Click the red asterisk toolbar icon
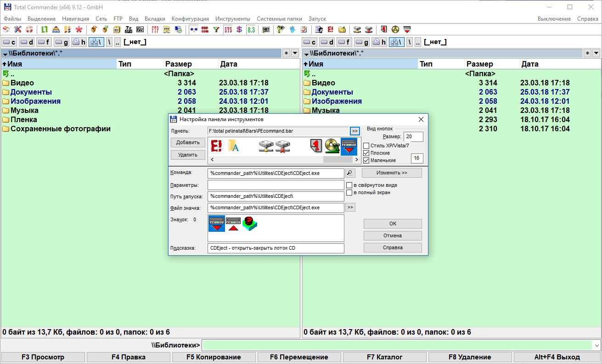Image resolution: width=602 pixels, height=364 pixels. click(79, 30)
